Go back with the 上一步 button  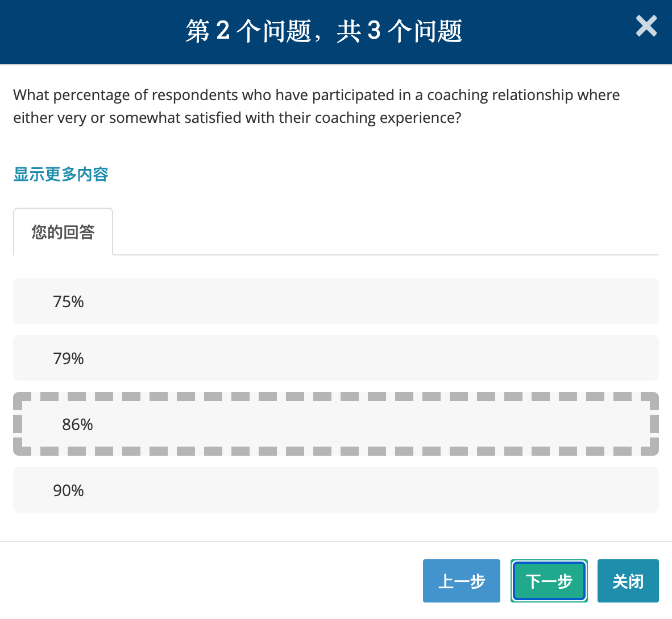[461, 581]
